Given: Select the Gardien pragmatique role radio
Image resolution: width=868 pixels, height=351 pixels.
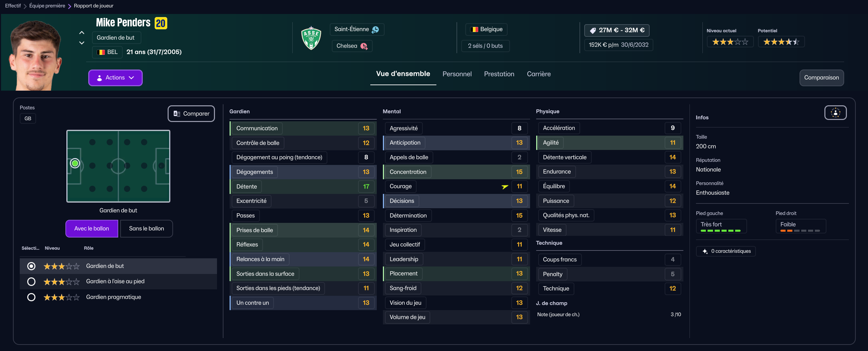Looking at the screenshot, I should (x=31, y=297).
